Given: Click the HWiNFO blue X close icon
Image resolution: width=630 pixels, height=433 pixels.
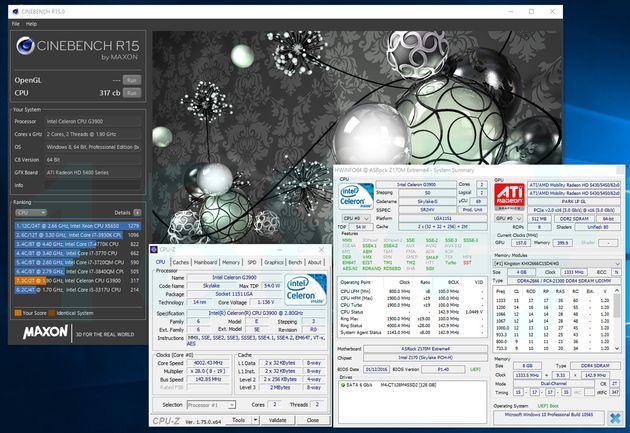Looking at the screenshot, I should coord(615,418).
